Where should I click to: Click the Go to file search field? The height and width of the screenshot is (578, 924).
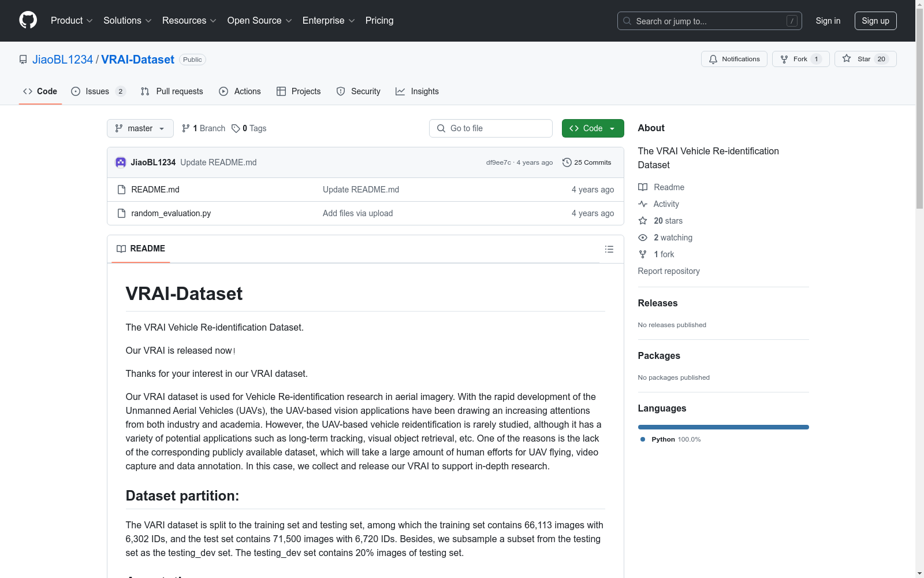491,128
